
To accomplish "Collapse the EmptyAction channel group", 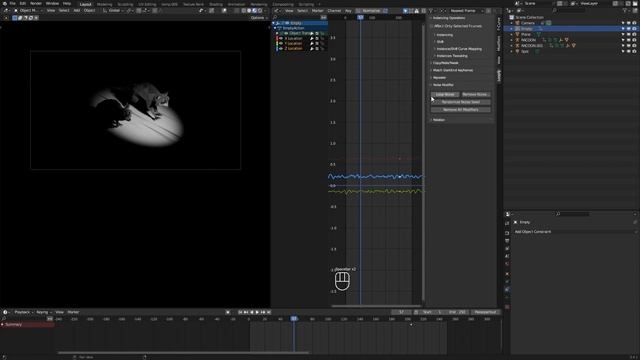I will [276, 28].
